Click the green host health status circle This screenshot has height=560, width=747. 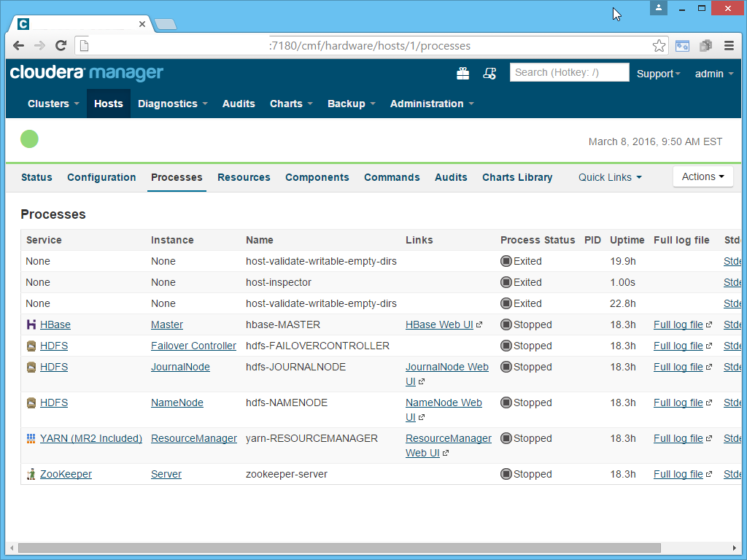(29, 139)
